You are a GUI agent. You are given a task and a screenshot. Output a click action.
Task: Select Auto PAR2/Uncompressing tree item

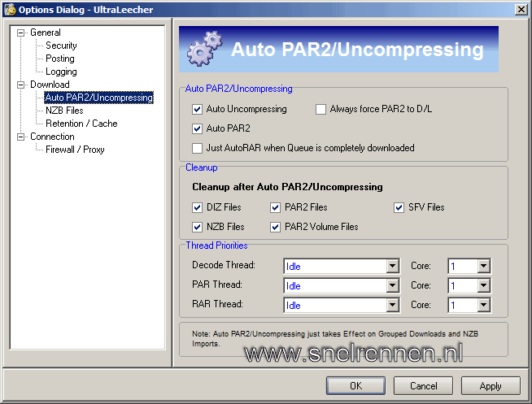tap(98, 98)
